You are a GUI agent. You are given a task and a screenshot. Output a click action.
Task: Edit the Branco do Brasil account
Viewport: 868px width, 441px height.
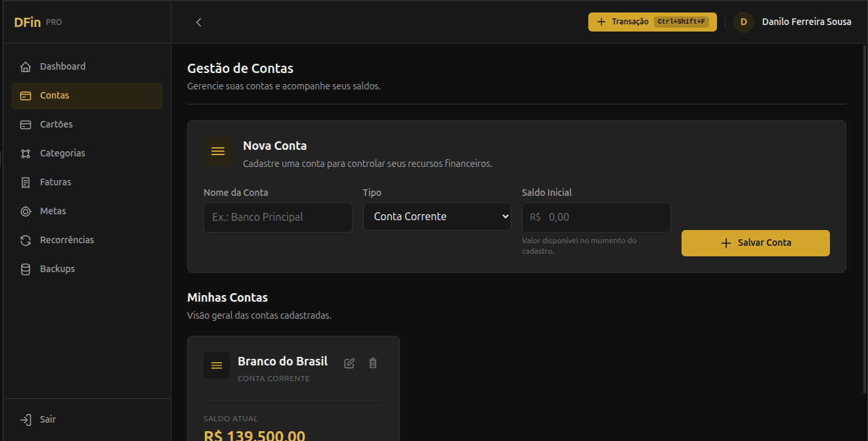[349, 363]
